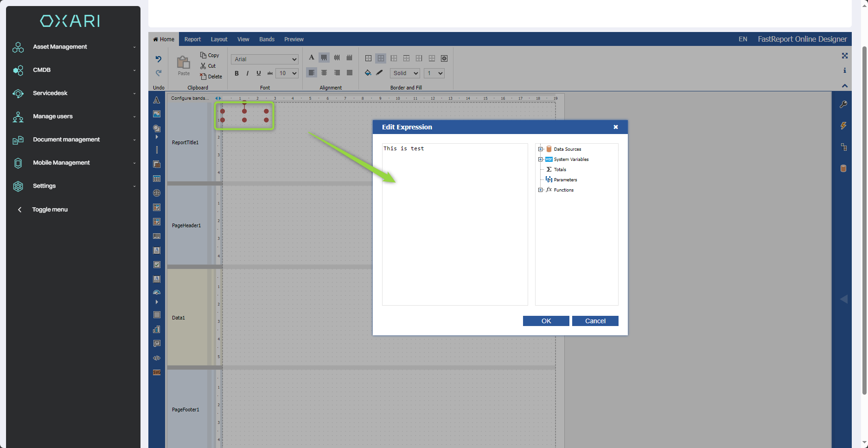
Task: Expand the Data Sources tree node
Action: (x=540, y=149)
